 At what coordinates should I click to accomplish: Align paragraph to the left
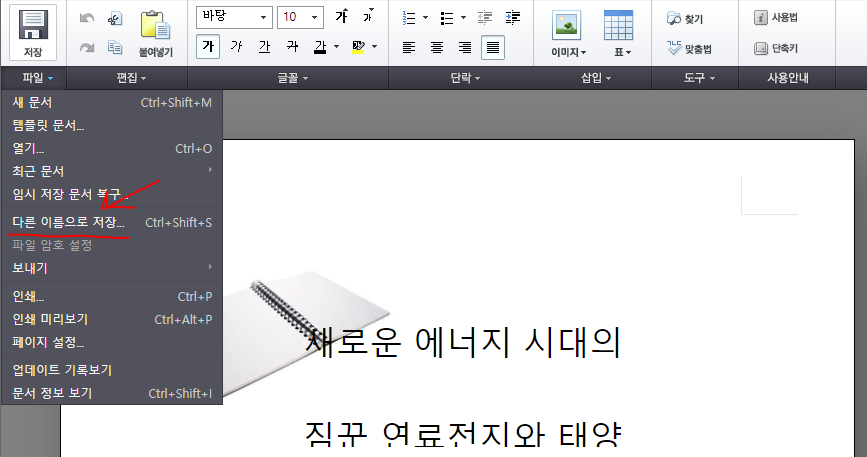[409, 48]
